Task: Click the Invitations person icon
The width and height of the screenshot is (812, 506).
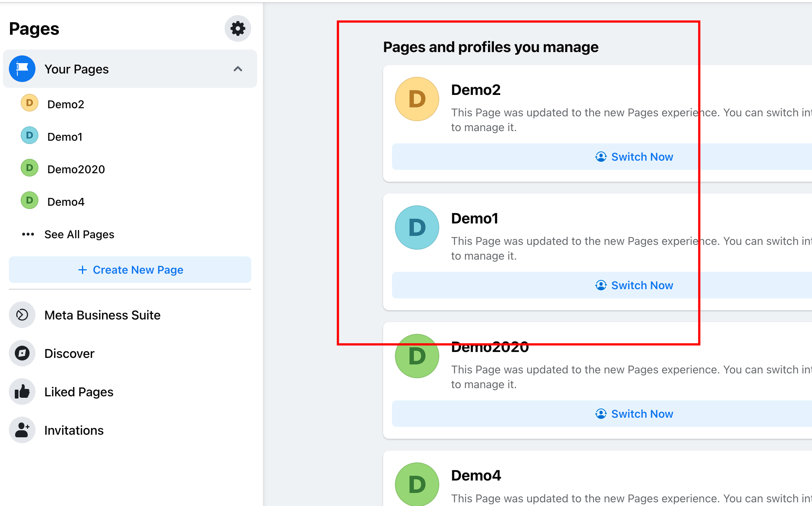Action: pyautogui.click(x=22, y=430)
